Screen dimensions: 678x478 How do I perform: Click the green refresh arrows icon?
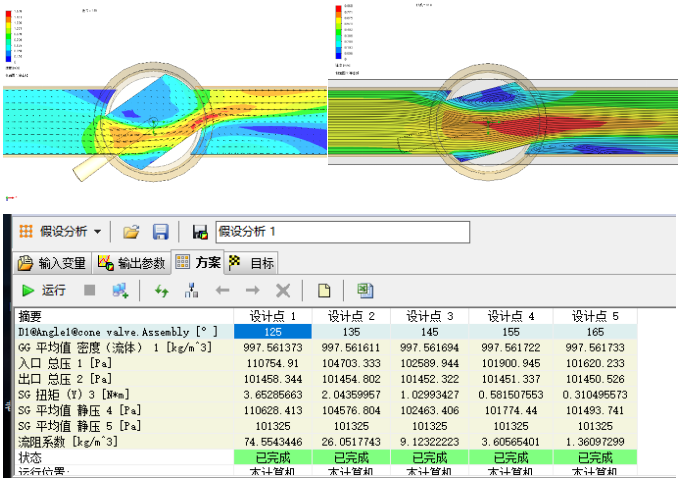click(x=161, y=291)
